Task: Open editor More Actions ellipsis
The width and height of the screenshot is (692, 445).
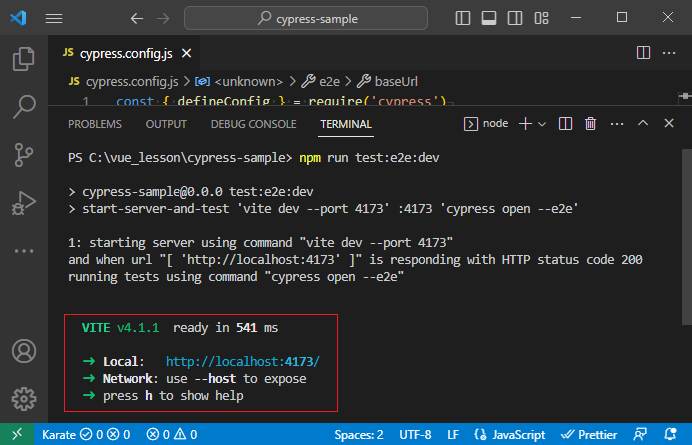Action: coord(669,53)
